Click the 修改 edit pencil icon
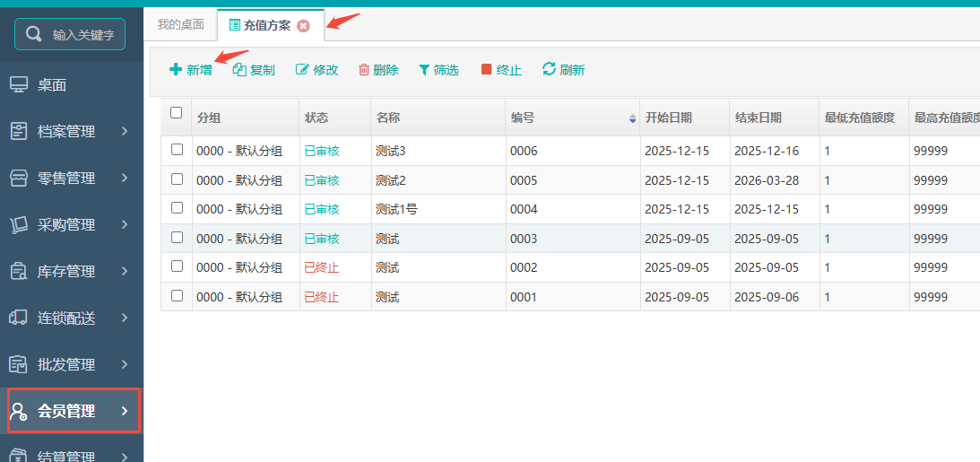 pyautogui.click(x=302, y=69)
